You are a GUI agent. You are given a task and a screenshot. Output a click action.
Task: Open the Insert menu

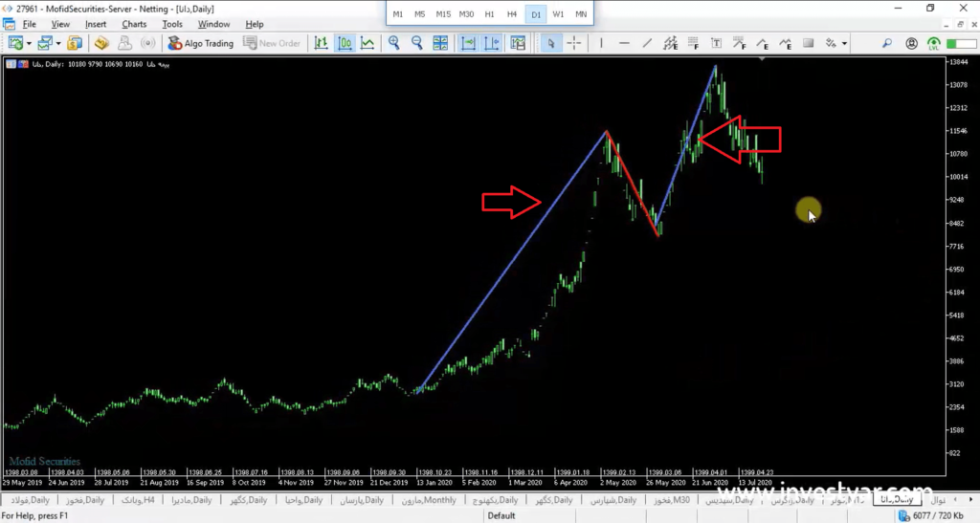click(x=96, y=24)
